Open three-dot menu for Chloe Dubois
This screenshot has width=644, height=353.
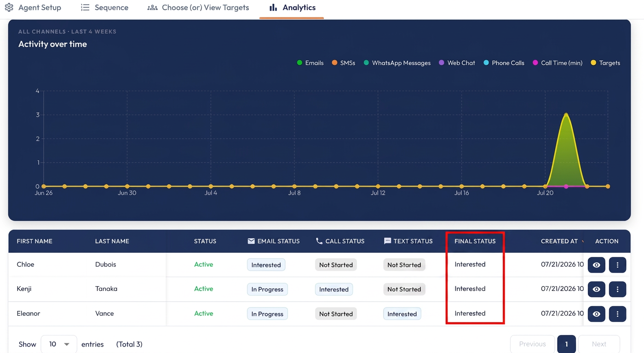(617, 265)
